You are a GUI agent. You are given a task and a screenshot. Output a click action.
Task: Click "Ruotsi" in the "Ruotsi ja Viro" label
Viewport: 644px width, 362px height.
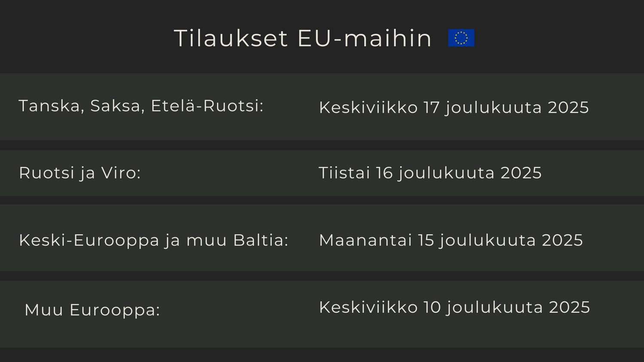click(x=47, y=173)
